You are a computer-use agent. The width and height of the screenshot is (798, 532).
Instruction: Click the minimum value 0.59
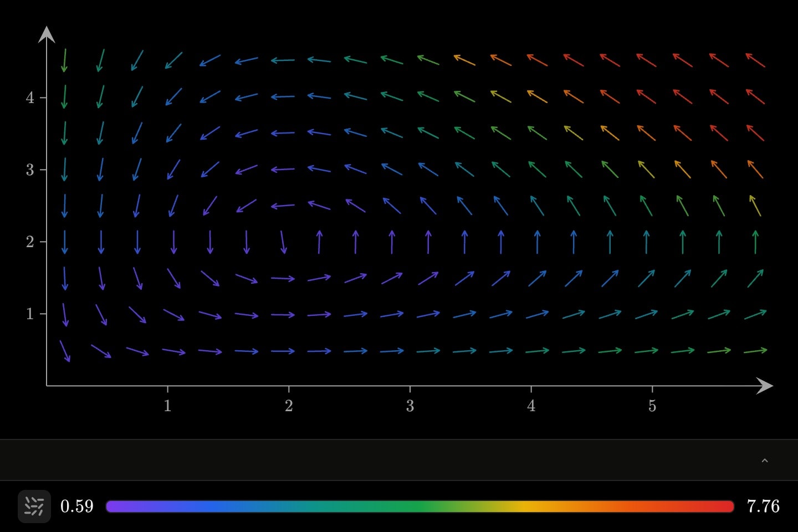(x=77, y=507)
